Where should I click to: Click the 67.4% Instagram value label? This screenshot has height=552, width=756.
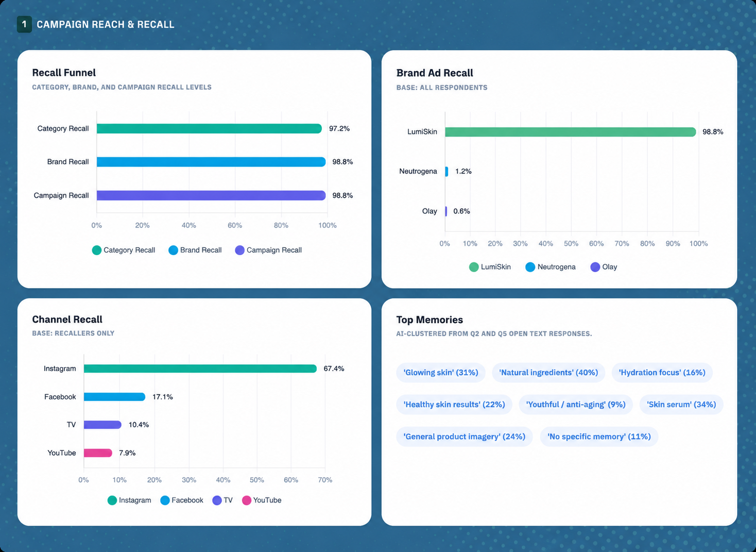334,369
